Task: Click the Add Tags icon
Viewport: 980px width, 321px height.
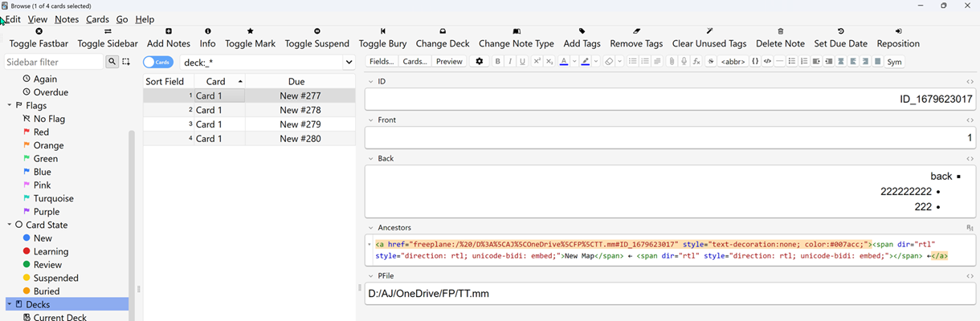Action: [582, 32]
